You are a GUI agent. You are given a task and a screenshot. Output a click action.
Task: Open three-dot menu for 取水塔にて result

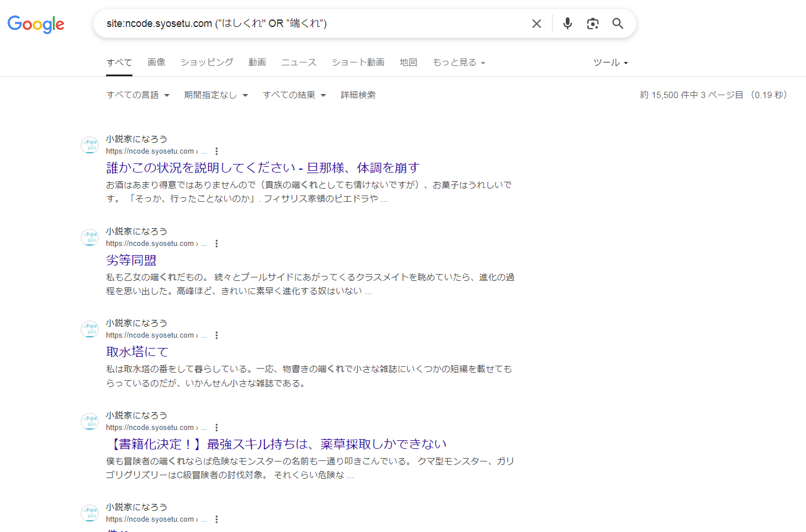pos(217,335)
